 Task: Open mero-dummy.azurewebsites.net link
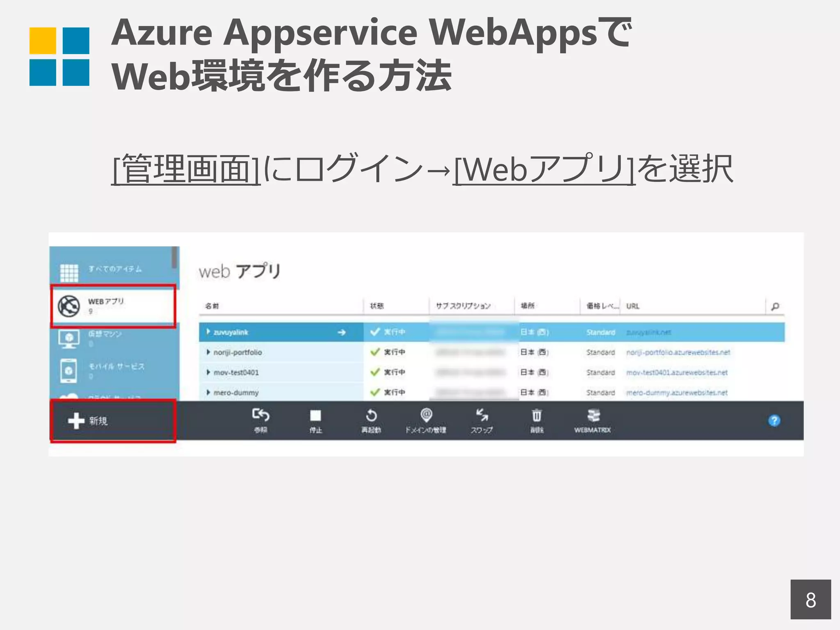pyautogui.click(x=677, y=393)
